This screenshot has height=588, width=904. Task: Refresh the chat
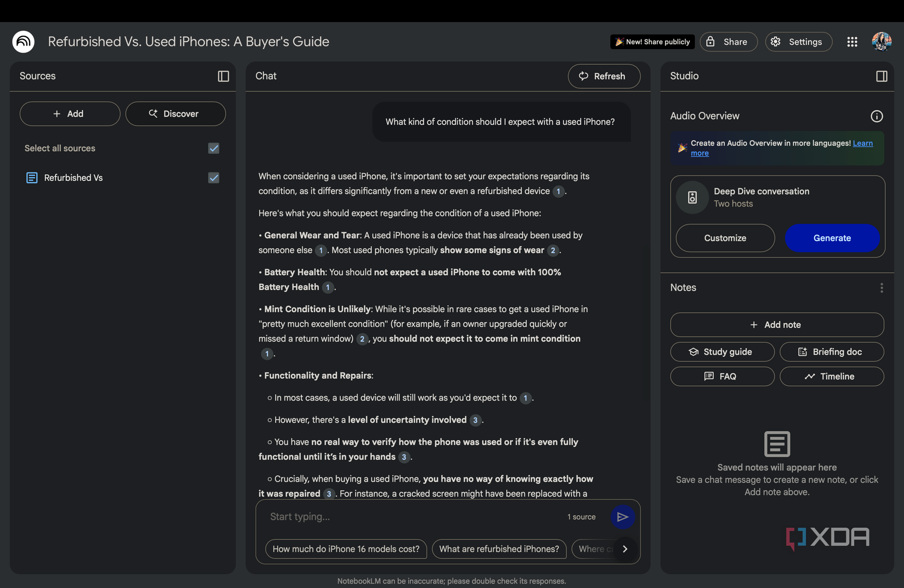click(x=604, y=76)
